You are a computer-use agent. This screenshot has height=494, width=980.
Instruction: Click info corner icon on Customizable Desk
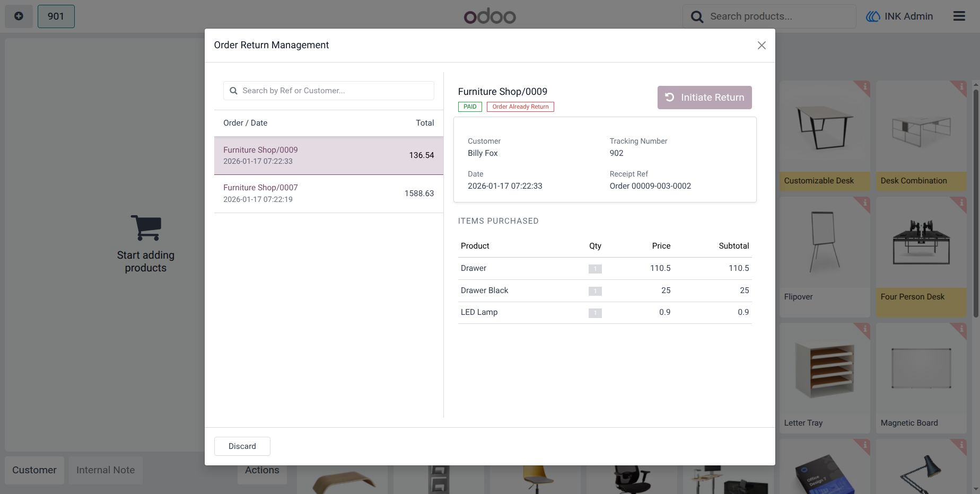click(864, 86)
